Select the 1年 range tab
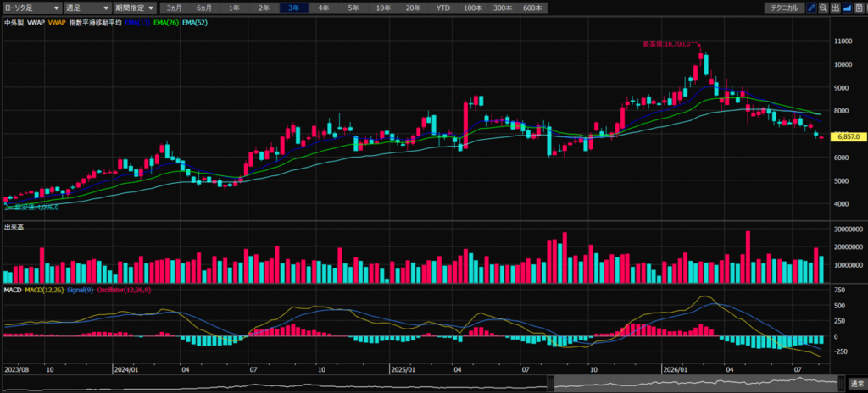Screen dimensions: 868x393 (x=234, y=8)
